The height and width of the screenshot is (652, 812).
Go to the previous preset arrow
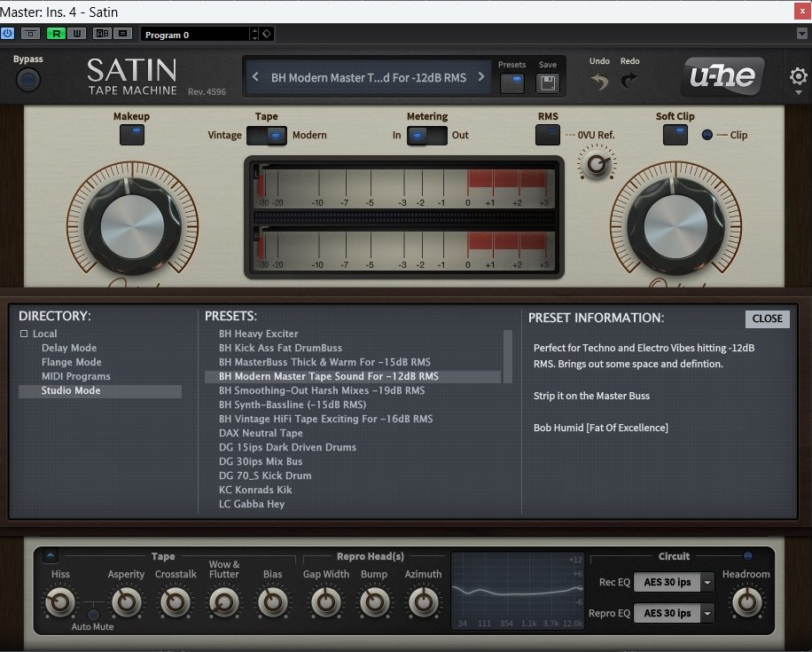255,76
